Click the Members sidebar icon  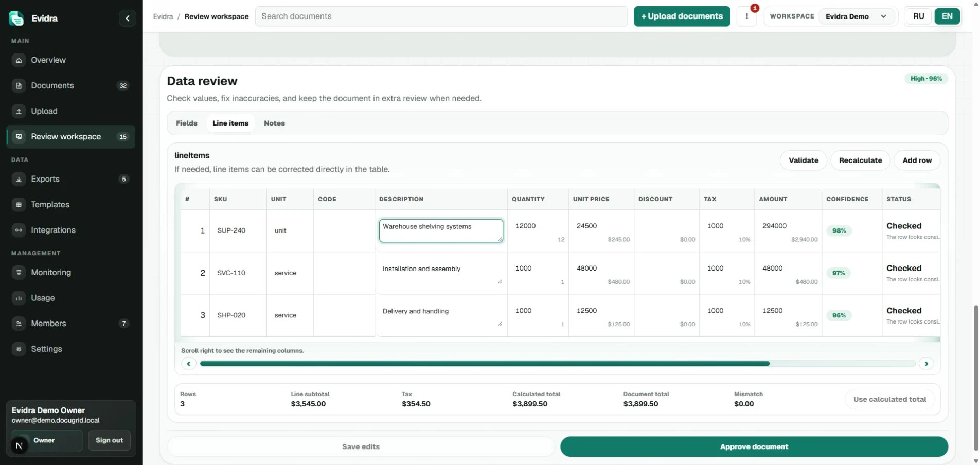click(x=19, y=324)
